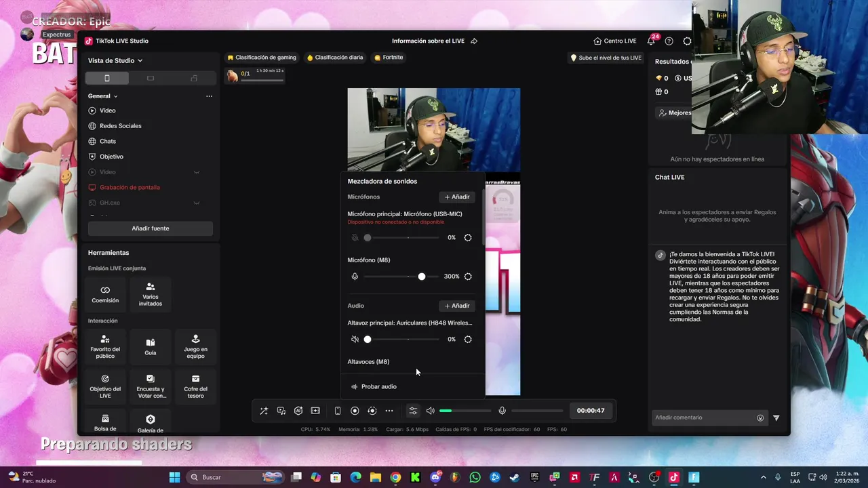Open the AI tool in bottom toolbar
This screenshot has width=868, height=488.
click(x=298, y=411)
